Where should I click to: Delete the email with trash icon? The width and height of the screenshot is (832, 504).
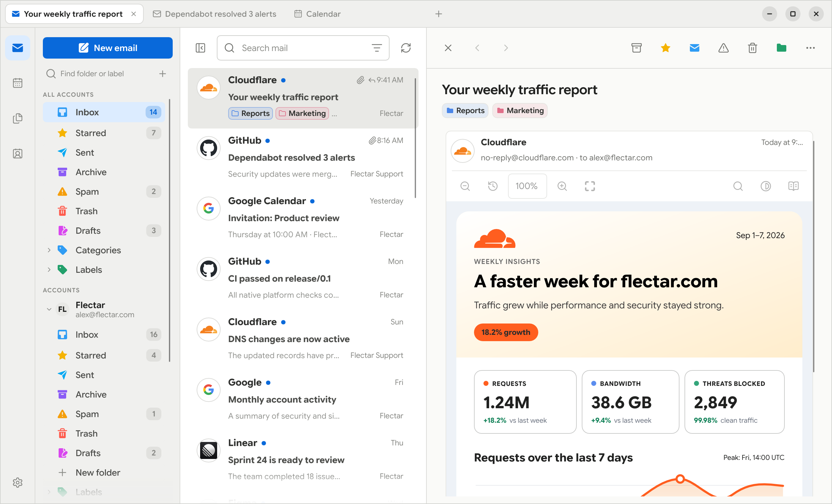pyautogui.click(x=752, y=48)
